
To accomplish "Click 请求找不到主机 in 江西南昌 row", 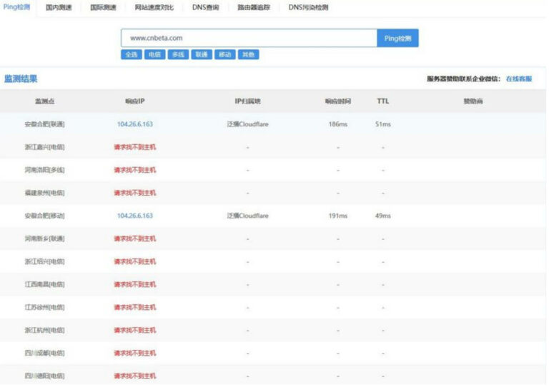I will coord(135,285).
